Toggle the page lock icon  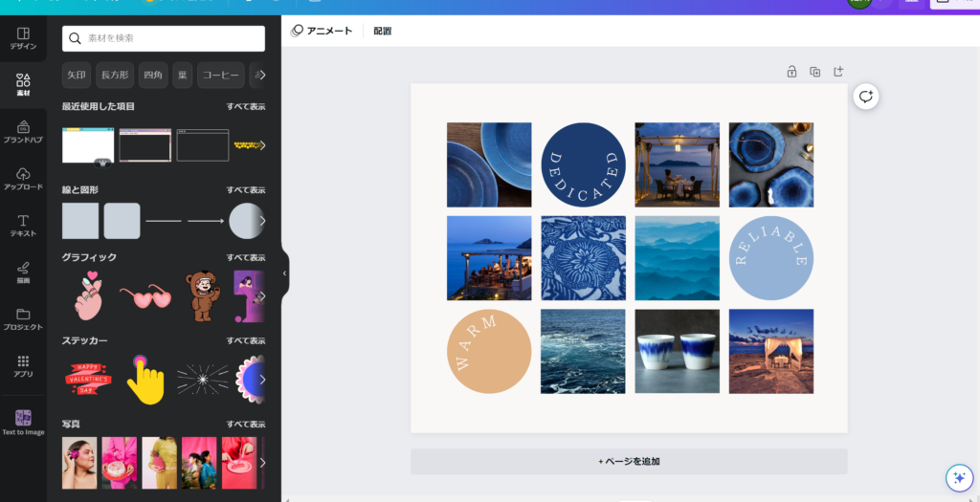coord(791,72)
